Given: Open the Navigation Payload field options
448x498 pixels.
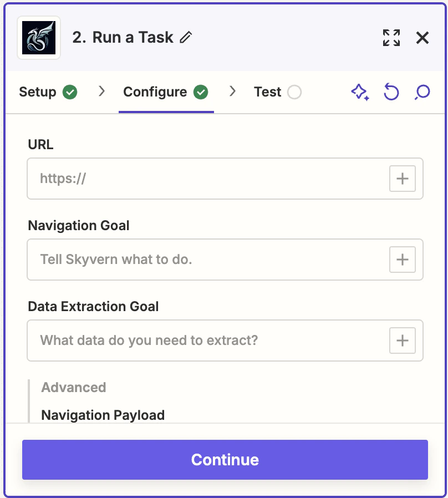Looking at the screenshot, I should click(103, 415).
